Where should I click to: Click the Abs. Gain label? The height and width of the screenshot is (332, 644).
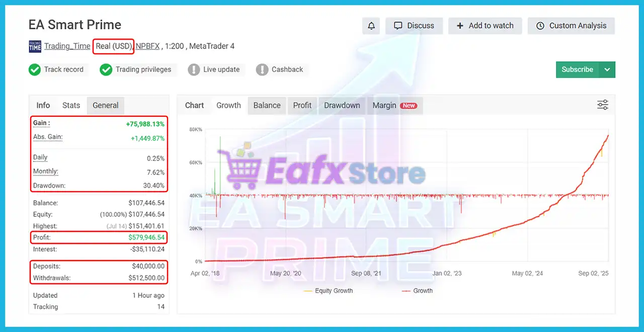click(48, 137)
